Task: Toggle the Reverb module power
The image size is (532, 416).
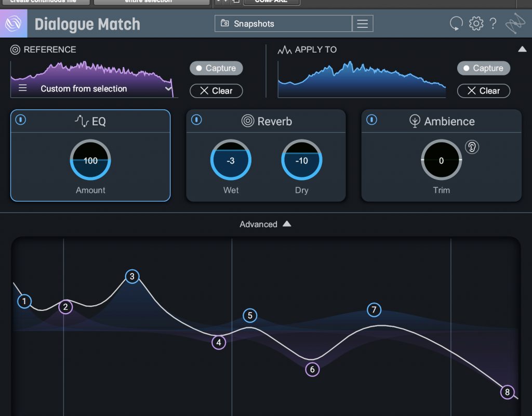Action: pos(196,120)
